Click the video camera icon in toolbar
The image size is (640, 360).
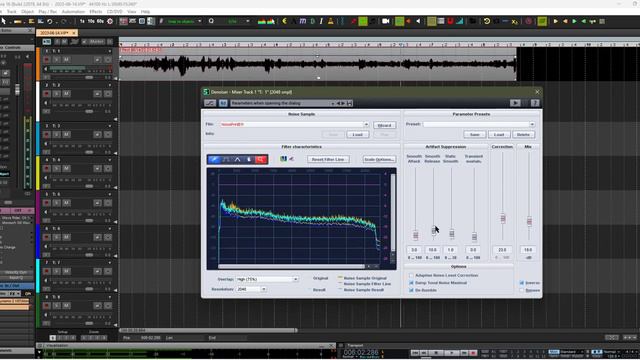point(386,21)
